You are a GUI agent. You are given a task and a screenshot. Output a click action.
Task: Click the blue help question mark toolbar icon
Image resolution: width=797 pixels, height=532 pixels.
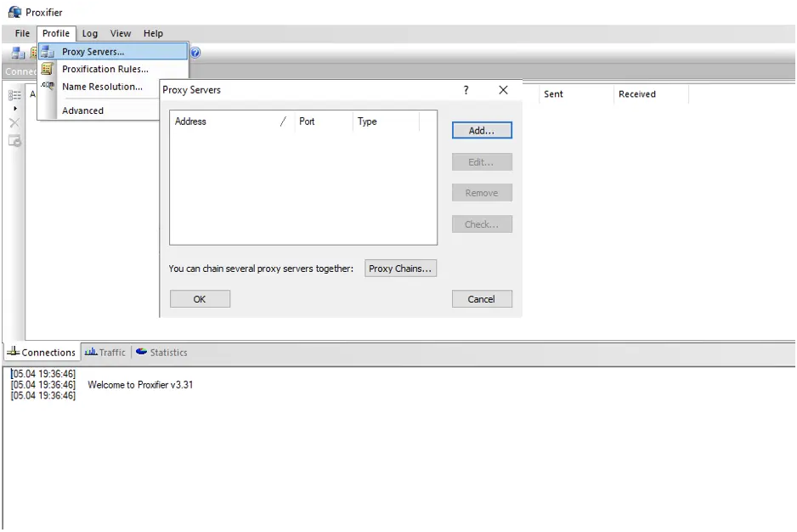pyautogui.click(x=195, y=53)
